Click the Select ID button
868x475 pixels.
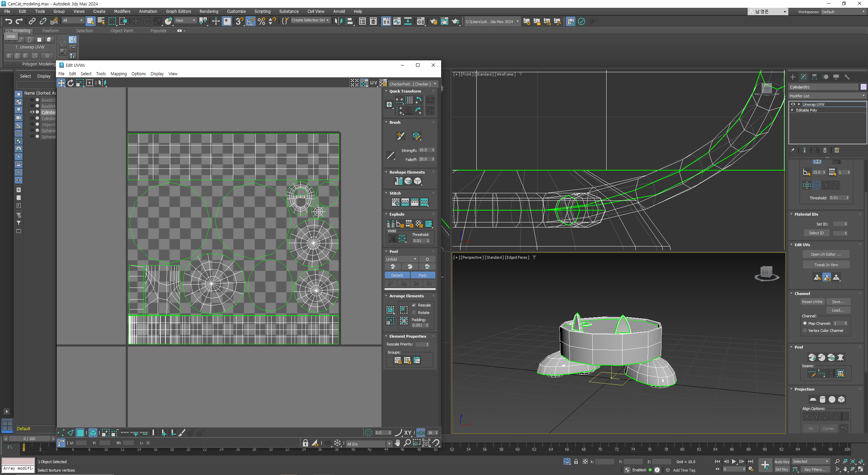(816, 233)
